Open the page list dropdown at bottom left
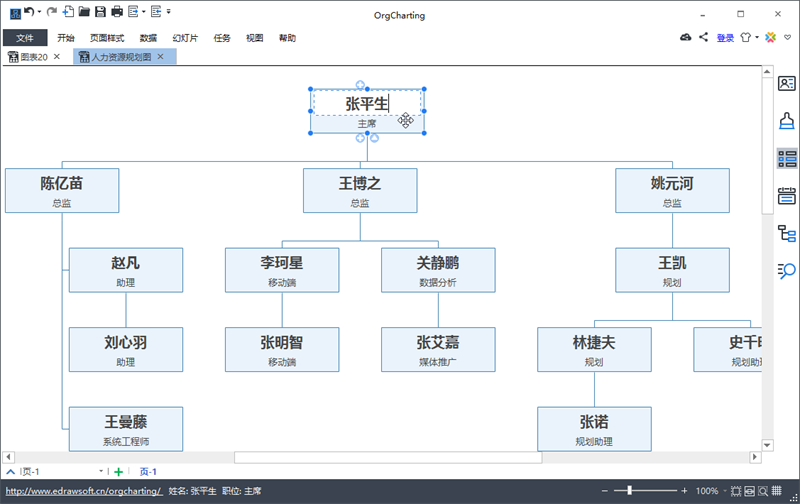This screenshot has width=800, height=504. (x=101, y=471)
